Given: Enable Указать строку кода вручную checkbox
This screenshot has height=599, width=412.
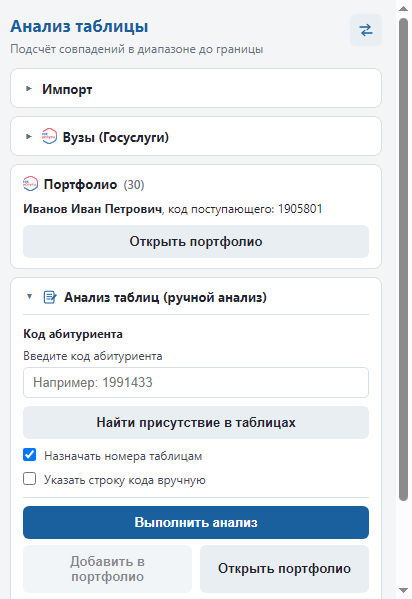Looking at the screenshot, I should coord(30,479).
